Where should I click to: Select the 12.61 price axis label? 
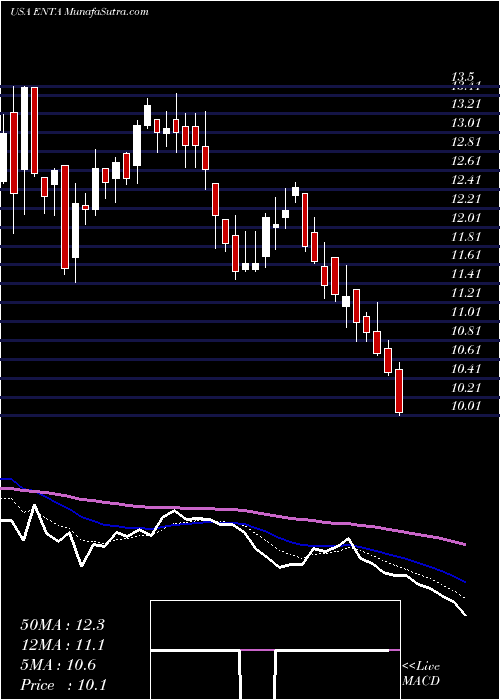coord(467,161)
